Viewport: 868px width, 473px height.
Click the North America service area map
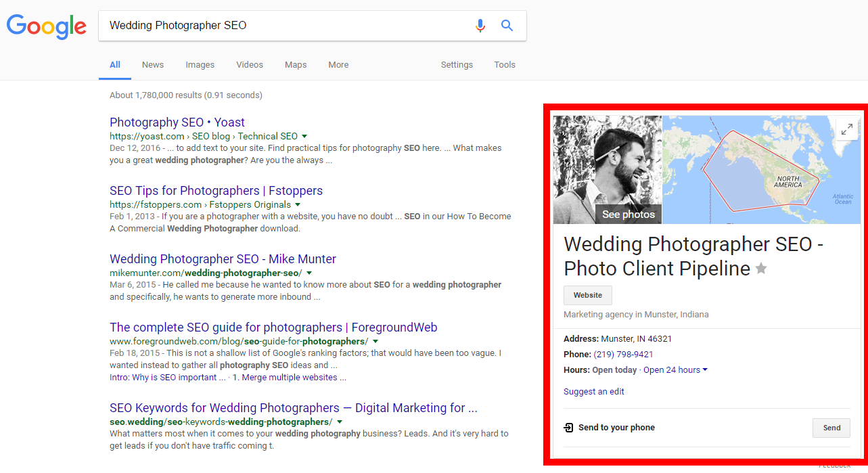(761, 170)
